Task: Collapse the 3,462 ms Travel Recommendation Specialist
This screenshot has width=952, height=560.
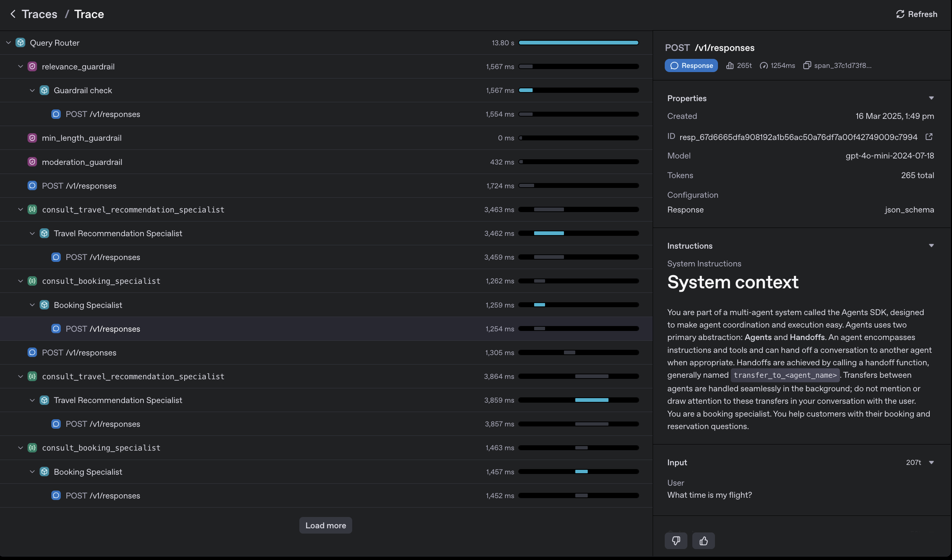Action: pos(32,233)
